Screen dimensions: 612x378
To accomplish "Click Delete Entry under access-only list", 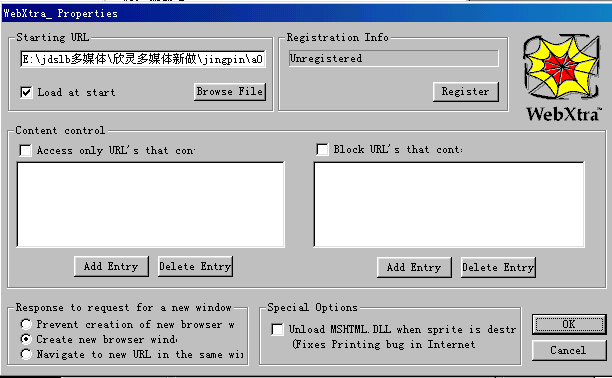I will pyautogui.click(x=195, y=267).
